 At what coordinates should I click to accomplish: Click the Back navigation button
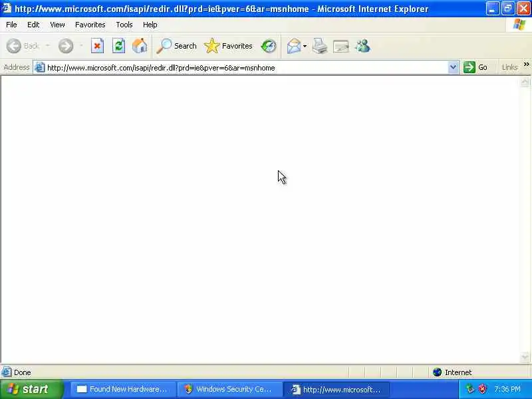(x=23, y=46)
